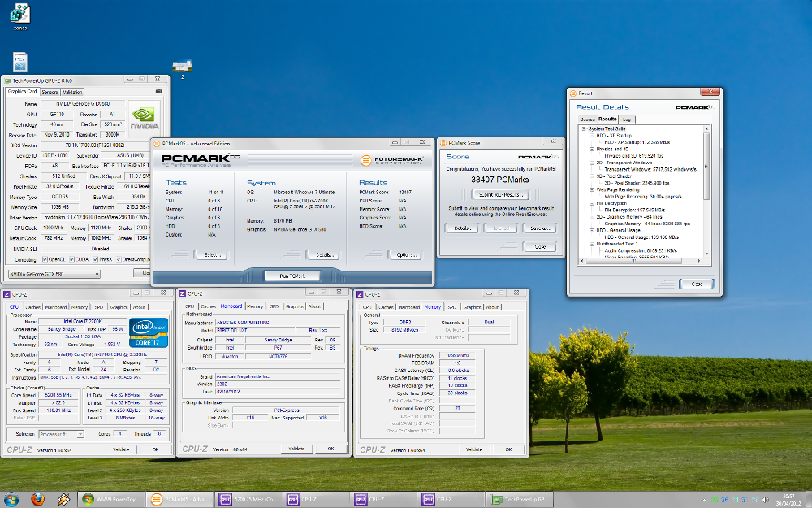Click the Intel Core i7 logo badge
The height and width of the screenshot is (508, 812).
[148, 332]
